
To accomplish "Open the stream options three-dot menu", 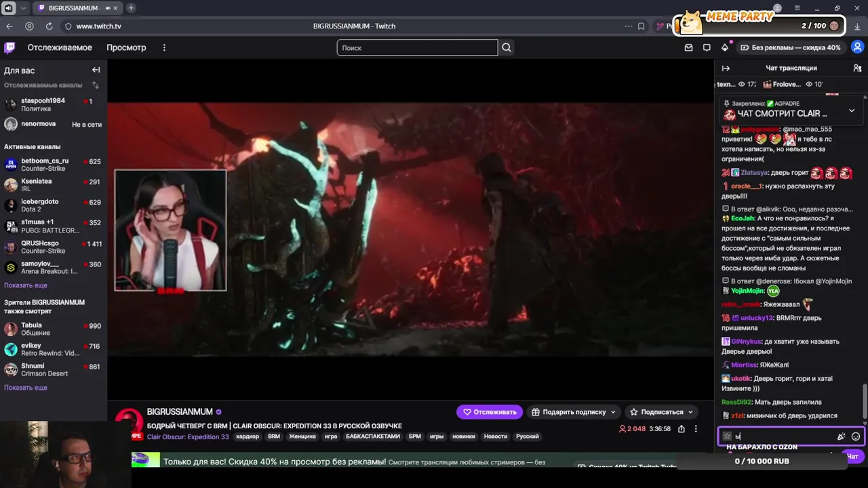I will tap(696, 429).
